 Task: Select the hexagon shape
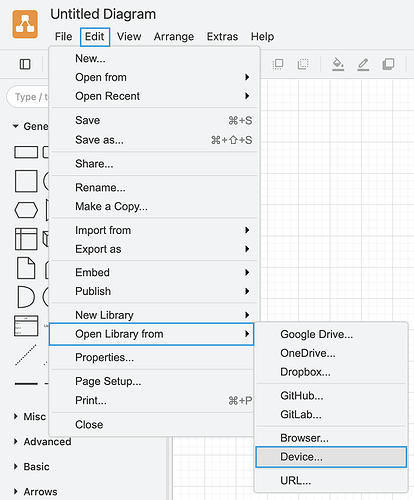click(26, 210)
